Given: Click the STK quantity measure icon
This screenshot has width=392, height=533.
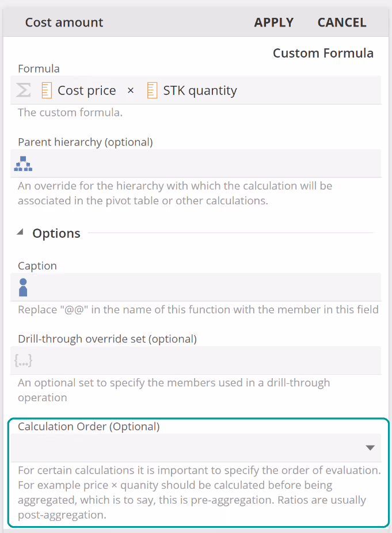Looking at the screenshot, I should [152, 90].
